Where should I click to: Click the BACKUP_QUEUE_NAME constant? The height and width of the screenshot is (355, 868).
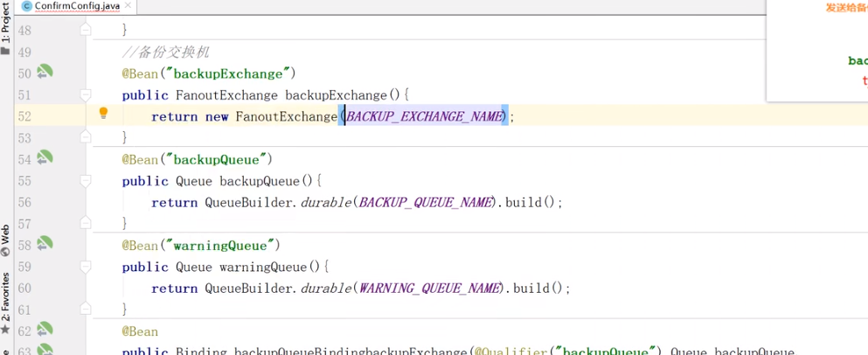pyautogui.click(x=425, y=203)
